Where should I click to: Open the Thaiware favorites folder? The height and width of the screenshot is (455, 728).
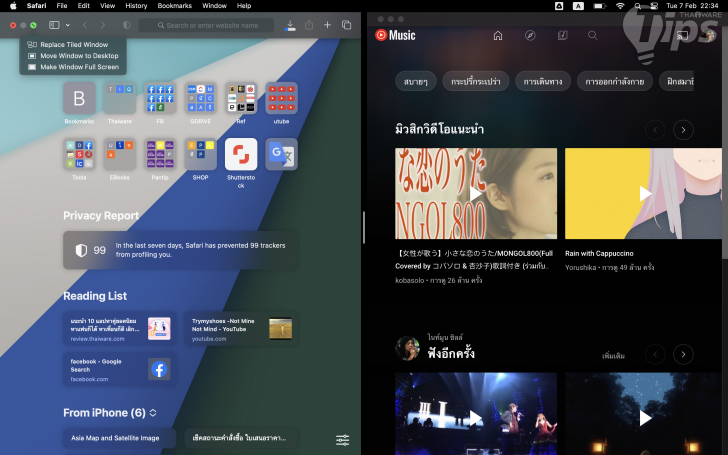click(x=120, y=98)
